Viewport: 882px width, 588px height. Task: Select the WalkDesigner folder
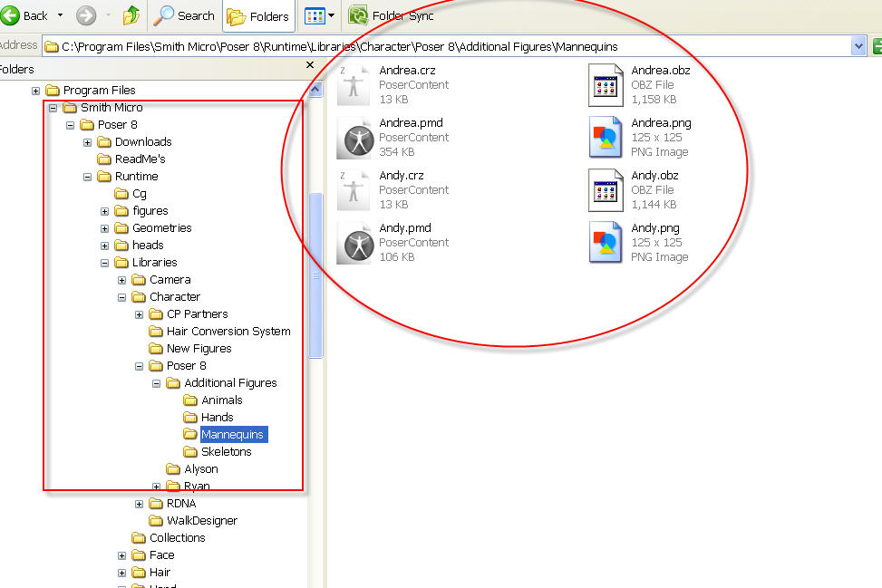pyautogui.click(x=202, y=521)
